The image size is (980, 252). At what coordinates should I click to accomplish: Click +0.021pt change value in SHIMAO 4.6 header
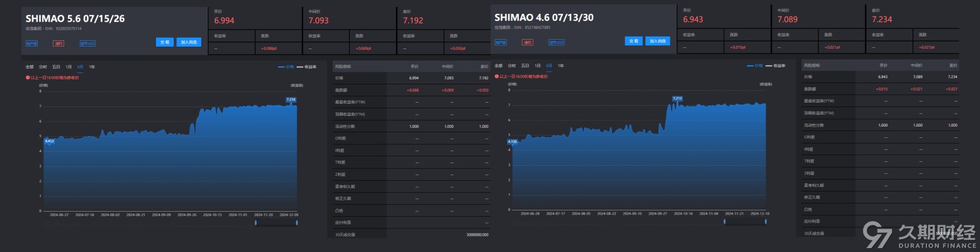click(833, 47)
